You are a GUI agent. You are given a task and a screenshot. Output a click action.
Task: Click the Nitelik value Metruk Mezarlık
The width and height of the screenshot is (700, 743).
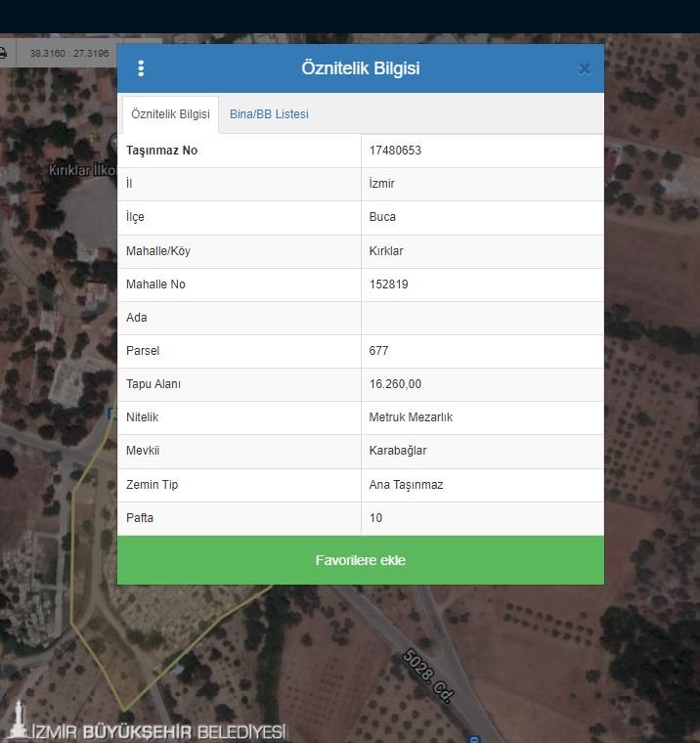tap(411, 417)
